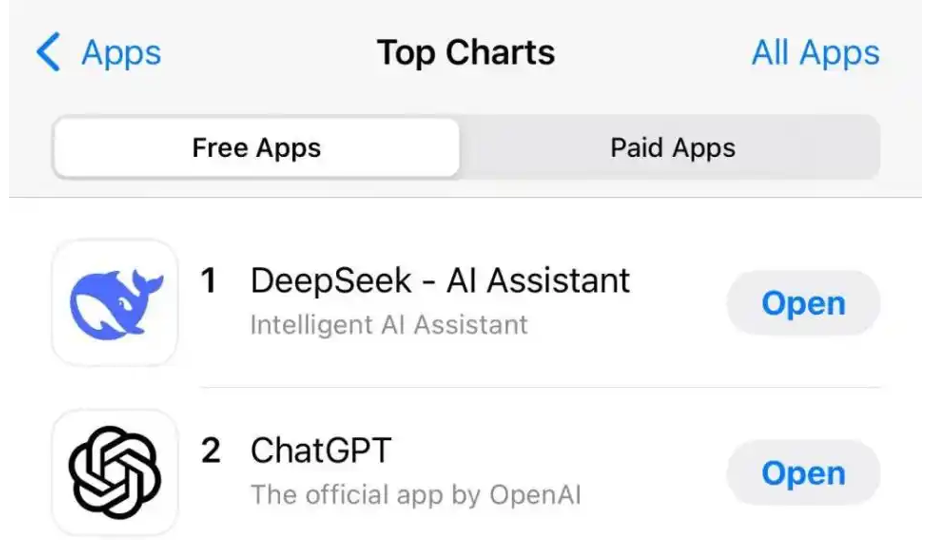Click rank number 1 beside DeepSeek

pyautogui.click(x=209, y=281)
